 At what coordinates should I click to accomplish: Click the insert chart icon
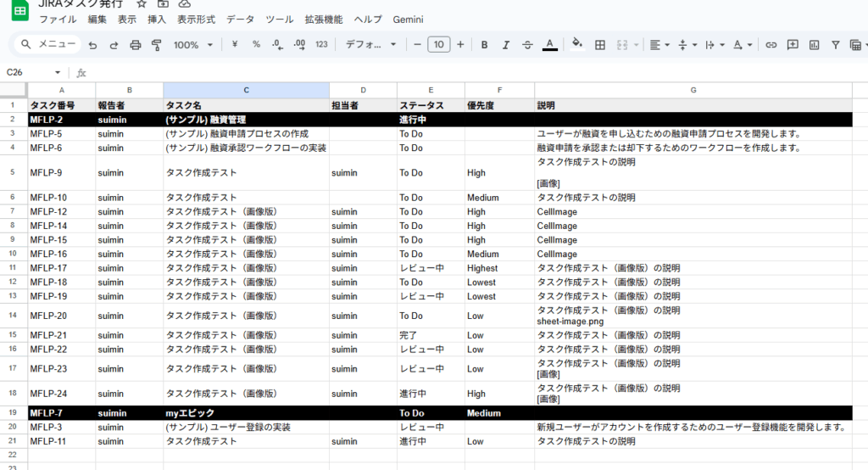[x=815, y=44]
